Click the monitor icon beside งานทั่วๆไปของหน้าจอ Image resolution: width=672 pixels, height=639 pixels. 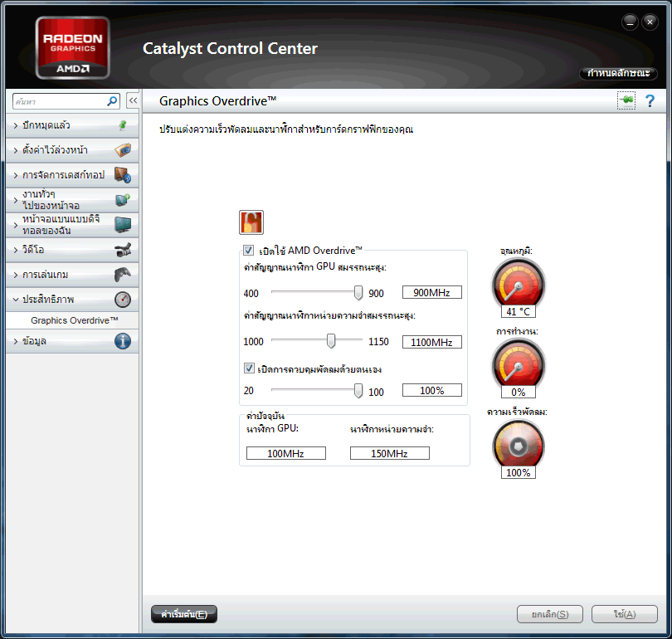click(x=123, y=200)
